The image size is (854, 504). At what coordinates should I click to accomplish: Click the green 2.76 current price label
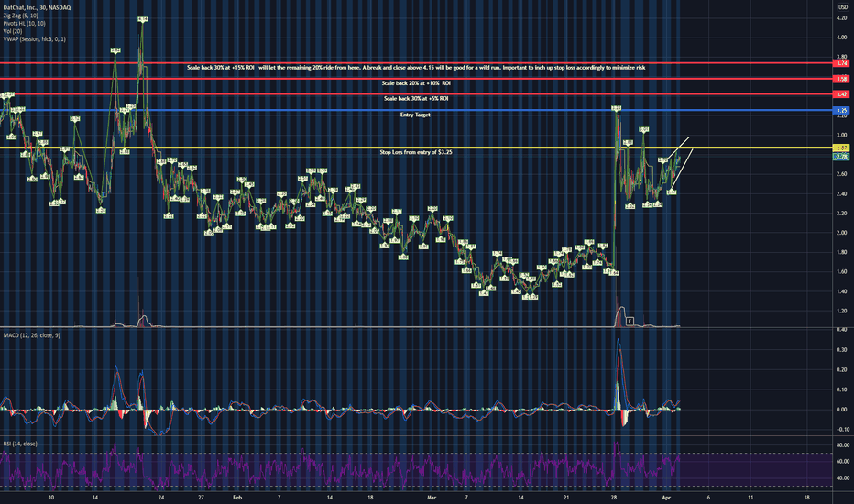point(842,157)
